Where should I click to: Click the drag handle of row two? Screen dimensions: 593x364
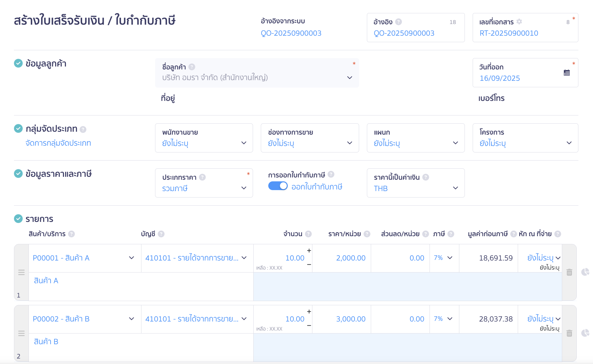(21, 333)
